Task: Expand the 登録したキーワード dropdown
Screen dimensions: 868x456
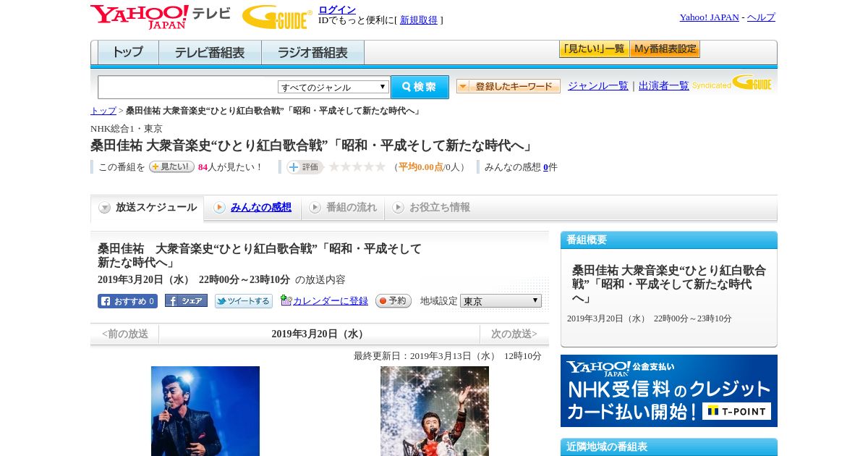Action: pos(509,86)
